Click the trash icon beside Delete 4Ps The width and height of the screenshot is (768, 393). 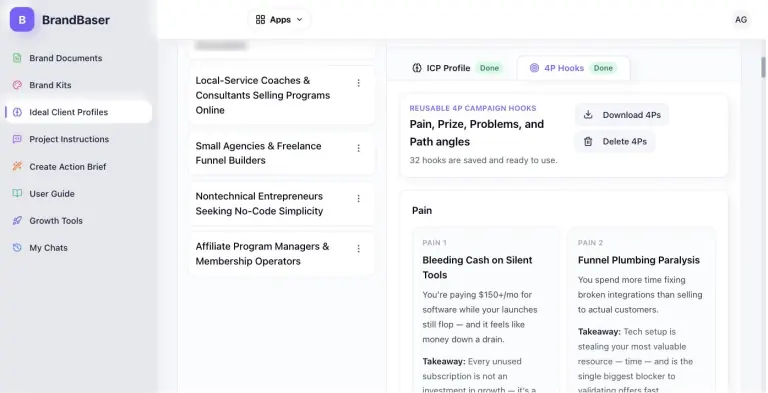click(x=588, y=142)
